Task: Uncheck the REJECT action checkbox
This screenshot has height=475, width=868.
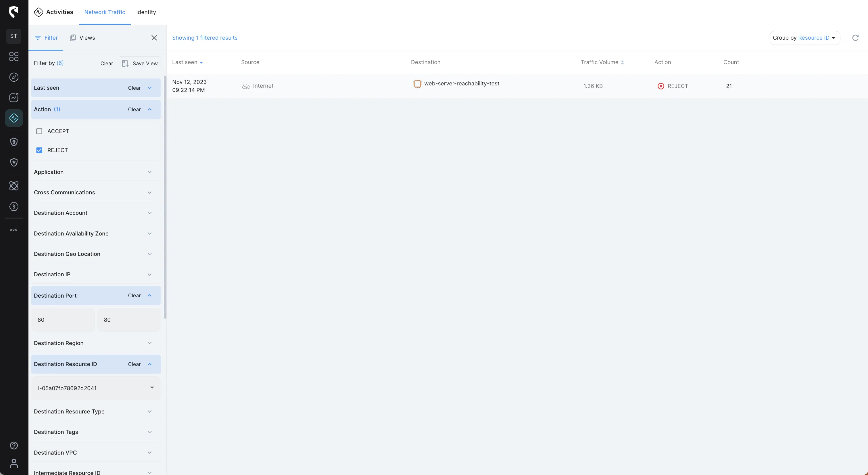Action: 39,150
